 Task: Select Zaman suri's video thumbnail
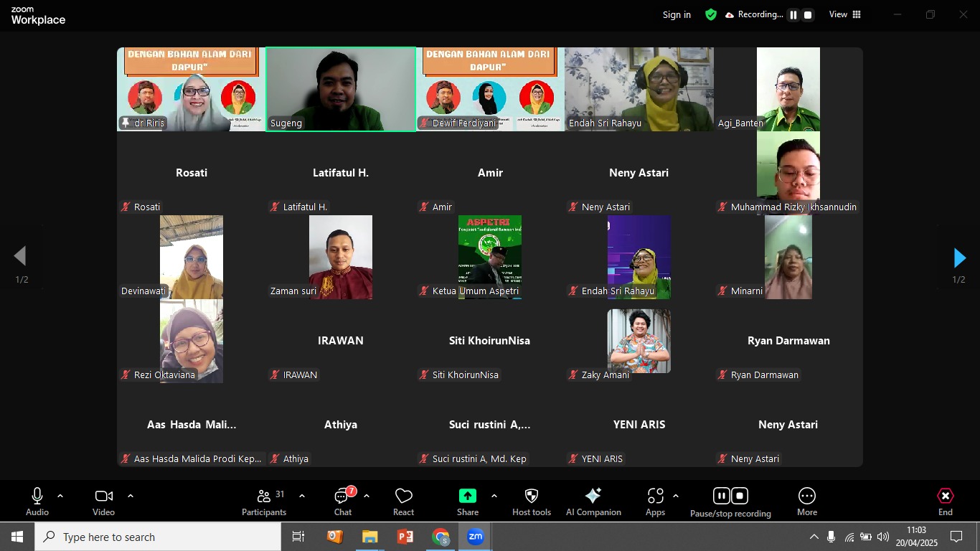(341, 257)
